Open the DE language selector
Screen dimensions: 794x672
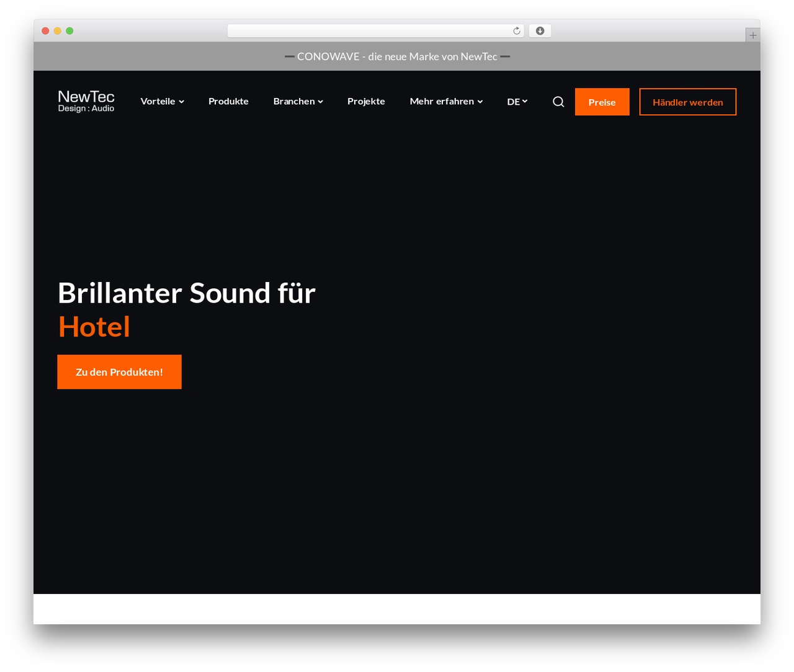517,102
